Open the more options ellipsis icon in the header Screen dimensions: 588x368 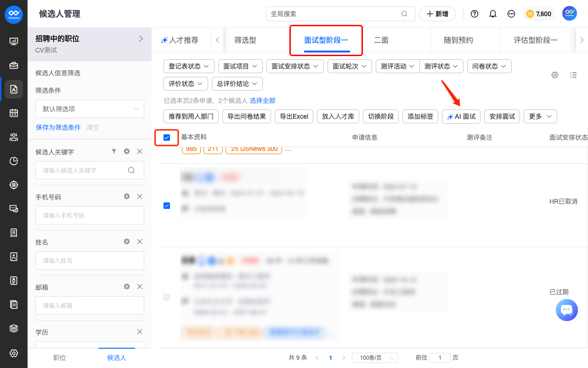coord(511,14)
